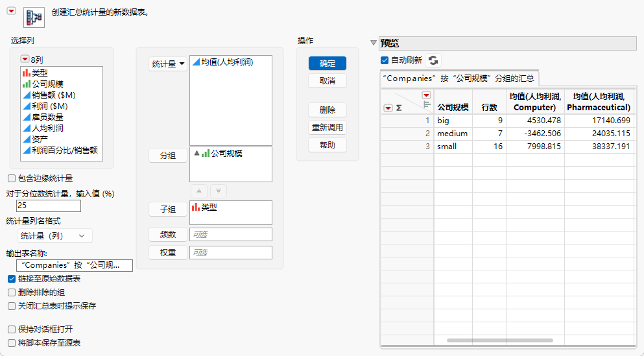Enable 包含边缘统计量 checkbox
The height and width of the screenshot is (356, 644).
click(12, 178)
